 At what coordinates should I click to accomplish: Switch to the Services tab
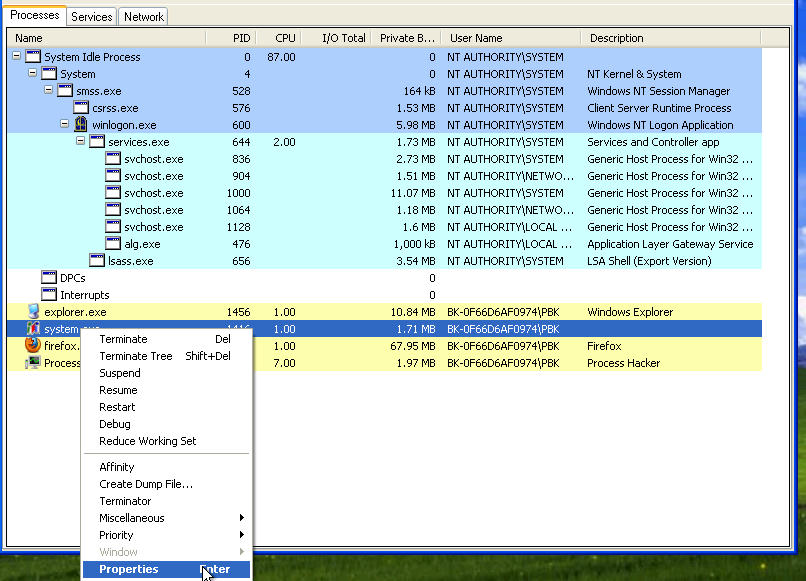point(91,17)
